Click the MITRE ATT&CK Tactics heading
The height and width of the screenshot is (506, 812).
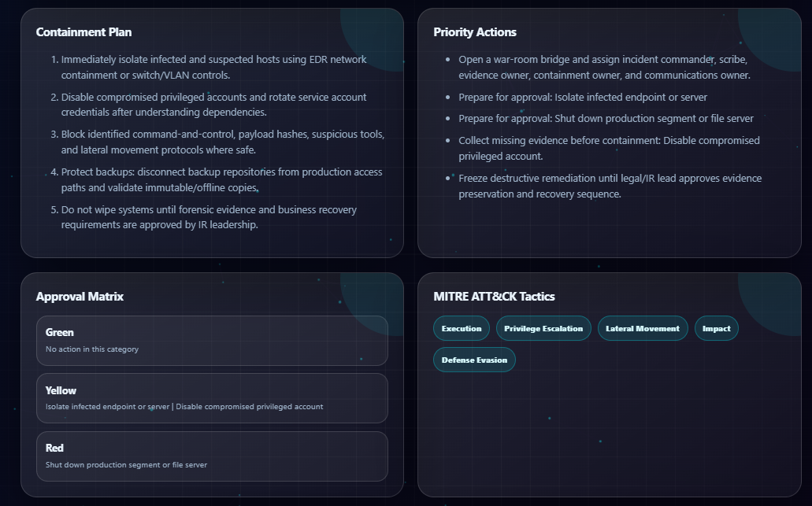click(x=494, y=297)
